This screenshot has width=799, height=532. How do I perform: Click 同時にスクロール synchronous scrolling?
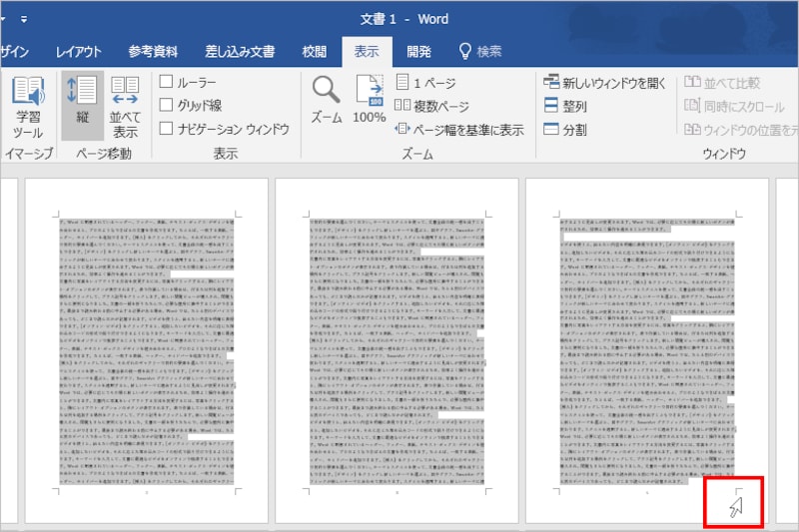click(734, 106)
